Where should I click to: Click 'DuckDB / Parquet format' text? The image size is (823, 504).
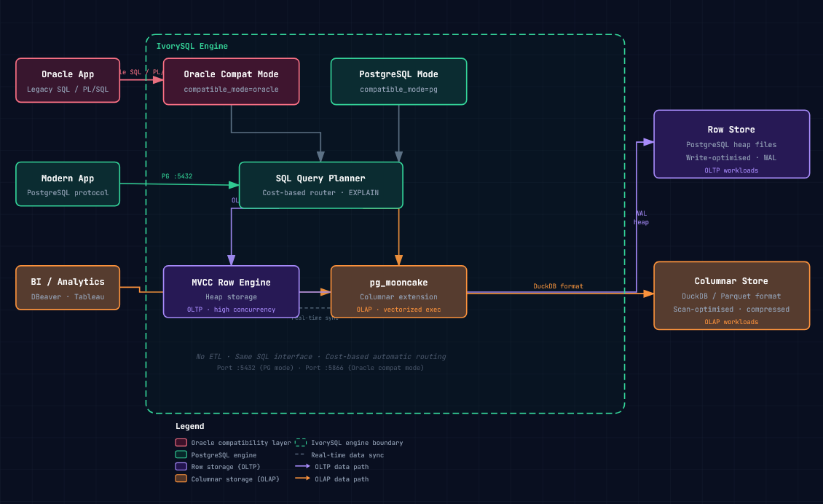pyautogui.click(x=732, y=296)
